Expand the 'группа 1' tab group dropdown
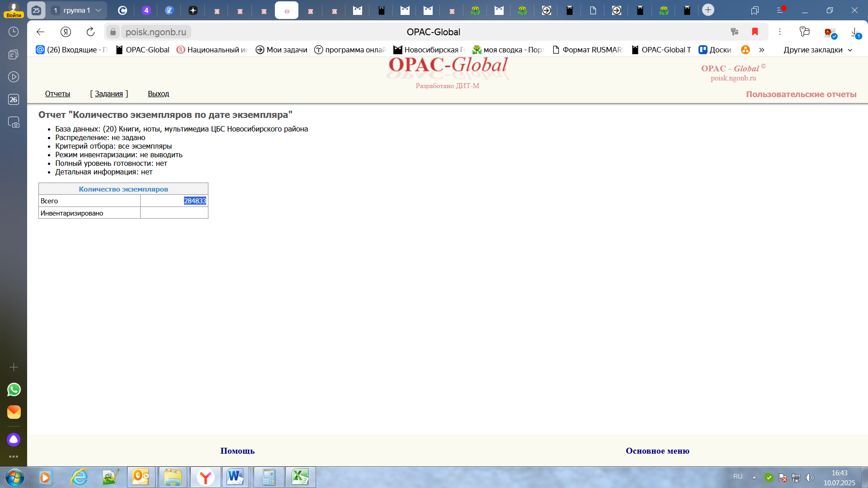The height and width of the screenshot is (488, 868). tap(98, 10)
